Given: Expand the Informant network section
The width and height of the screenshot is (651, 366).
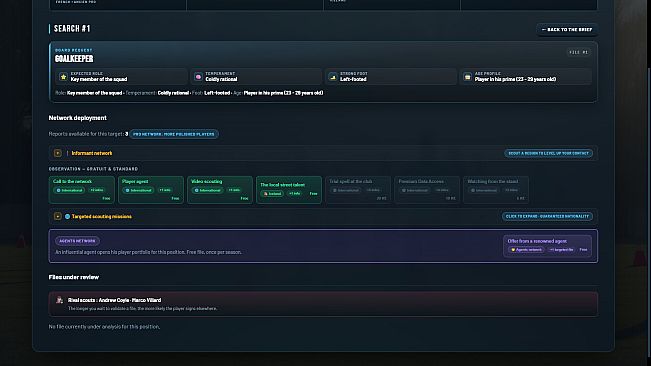Looking at the screenshot, I should (x=58, y=153).
